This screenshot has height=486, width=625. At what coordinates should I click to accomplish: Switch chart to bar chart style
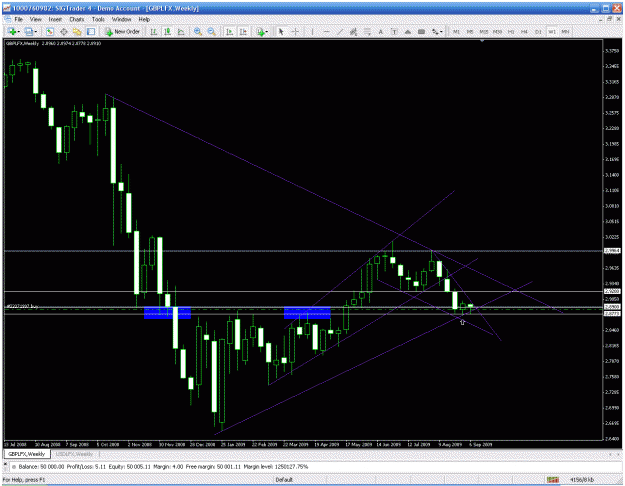click(153, 31)
